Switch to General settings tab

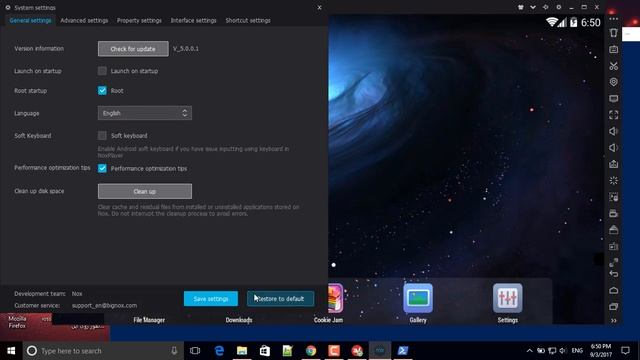(30, 20)
